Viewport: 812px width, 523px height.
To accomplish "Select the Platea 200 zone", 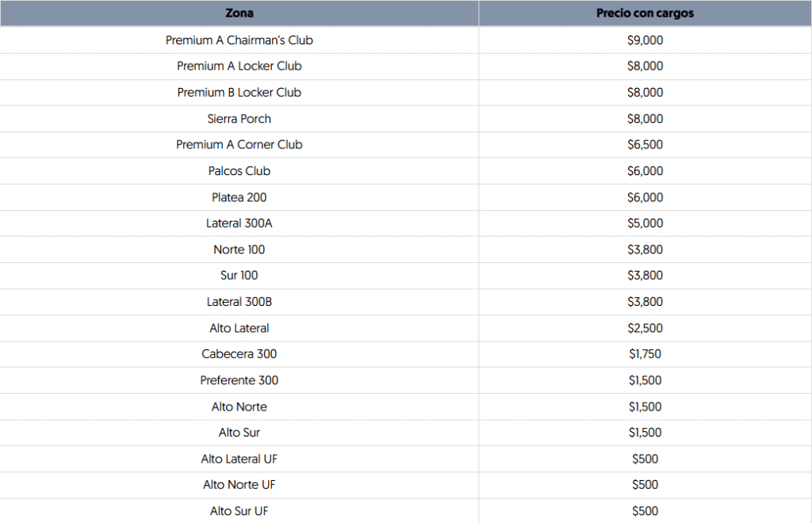I will [x=239, y=197].
